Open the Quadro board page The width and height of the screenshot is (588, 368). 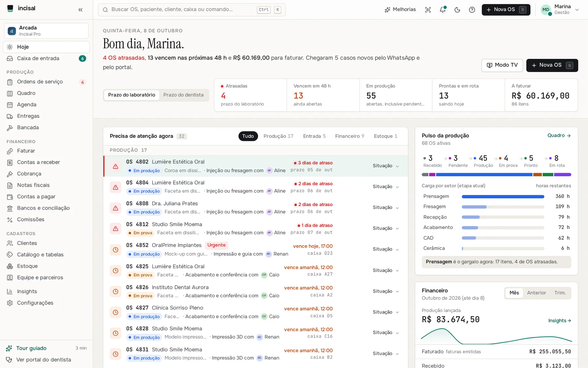click(46, 93)
